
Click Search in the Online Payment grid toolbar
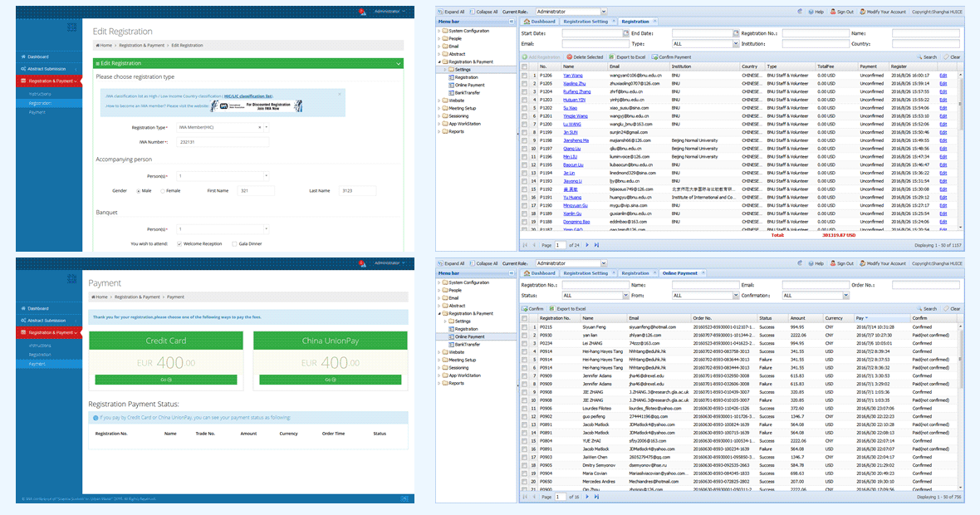click(927, 309)
